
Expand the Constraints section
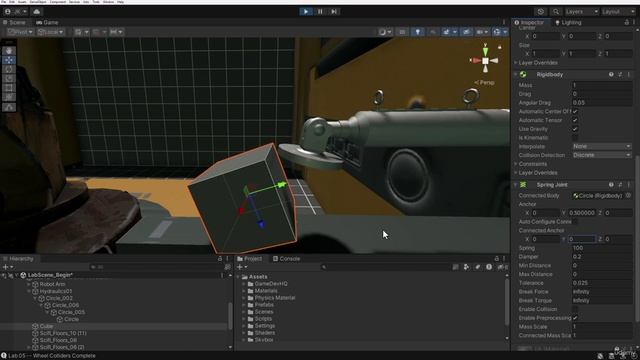pos(516,164)
